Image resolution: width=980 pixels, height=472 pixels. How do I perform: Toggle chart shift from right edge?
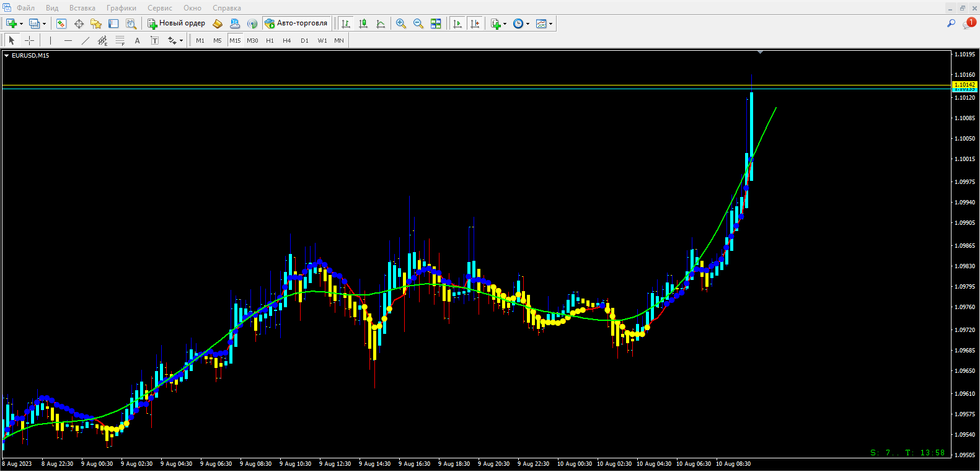point(475,24)
